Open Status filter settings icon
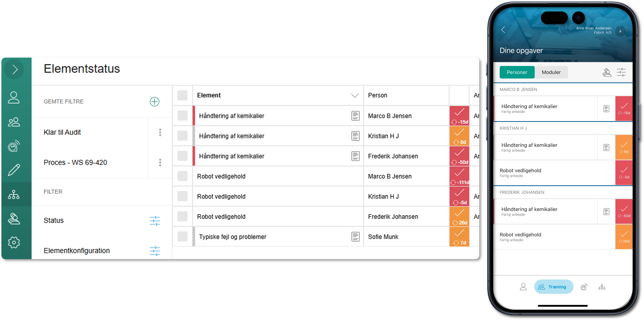Viewport: 644px width, 320px height. (x=155, y=221)
